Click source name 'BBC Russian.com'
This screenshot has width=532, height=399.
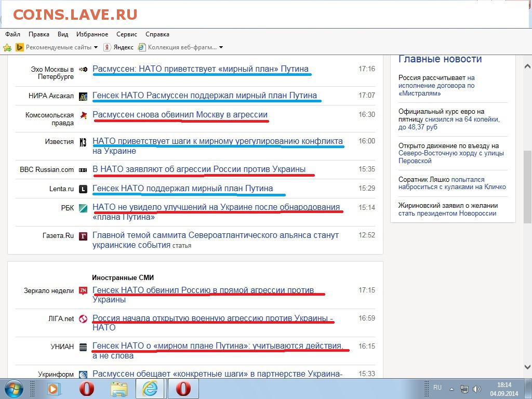pyautogui.click(x=47, y=170)
